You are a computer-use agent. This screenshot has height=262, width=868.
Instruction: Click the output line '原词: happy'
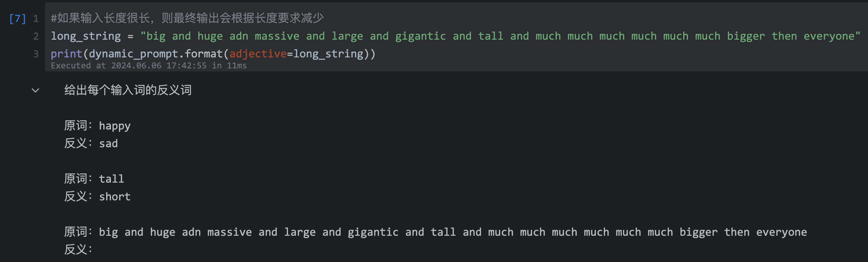[97, 126]
